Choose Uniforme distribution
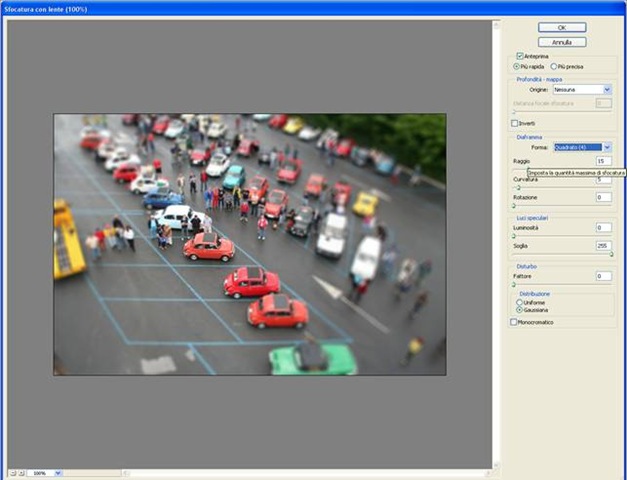 (520, 301)
